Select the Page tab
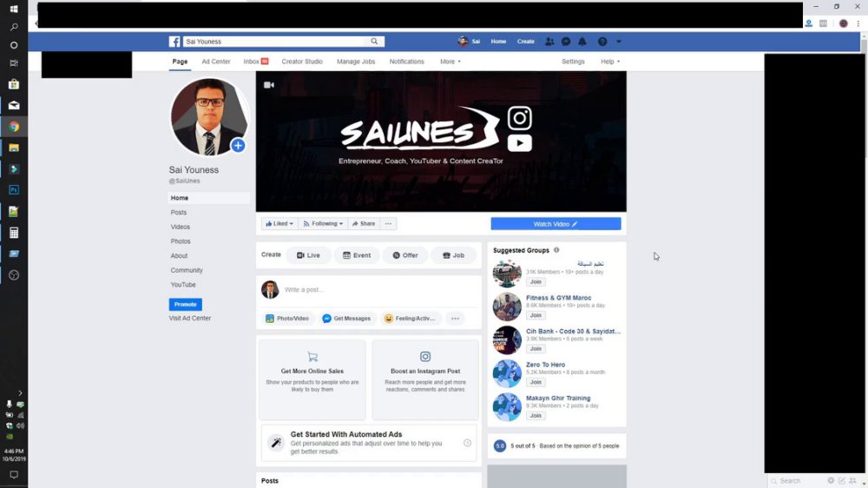This screenshot has height=488, width=868. pos(180,62)
